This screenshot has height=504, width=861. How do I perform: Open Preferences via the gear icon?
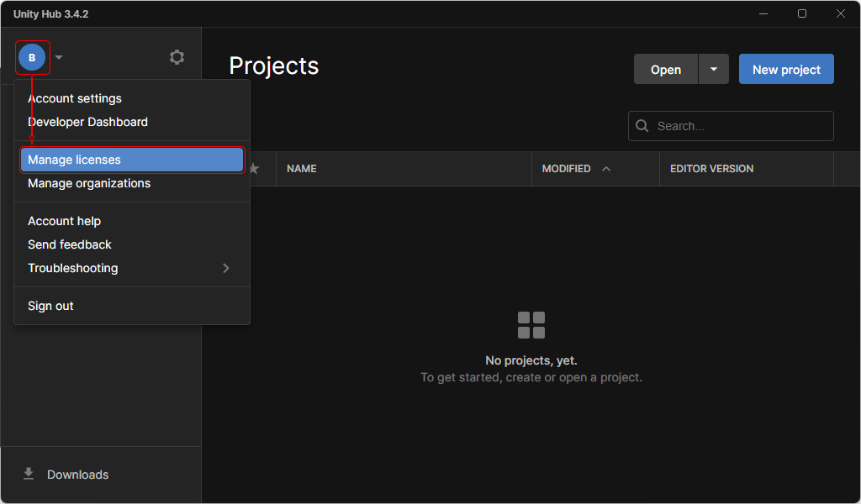pos(177,57)
